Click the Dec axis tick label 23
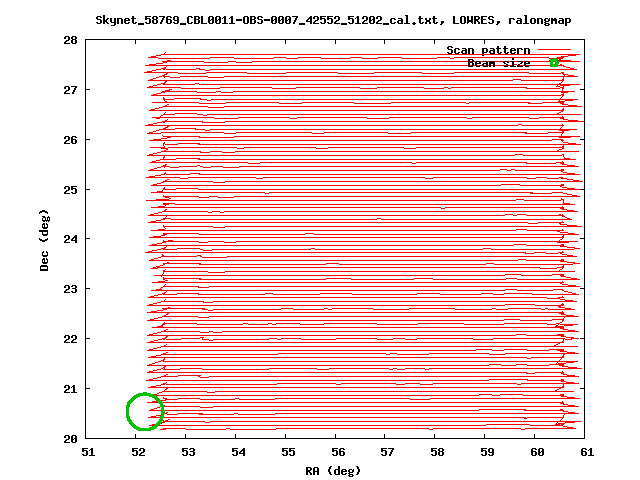This screenshot has width=640, height=480. pyautogui.click(x=70, y=289)
